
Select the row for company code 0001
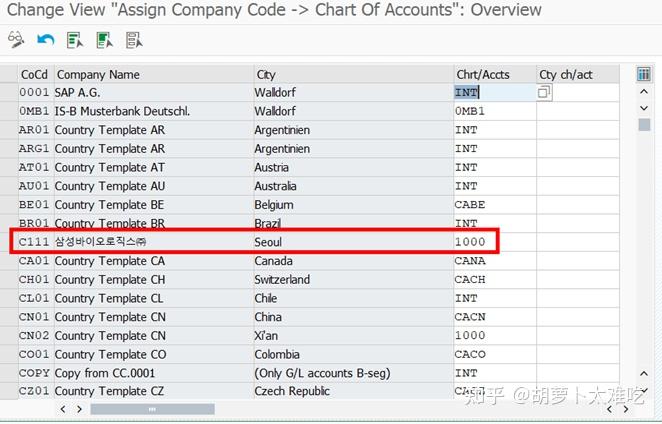click(x=9, y=93)
